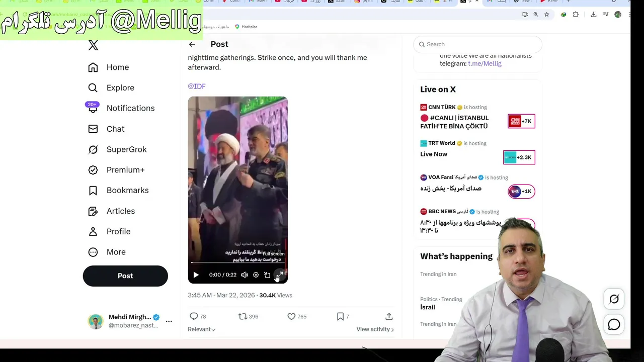The width and height of the screenshot is (644, 362).
Task: Click the Profile person icon
Action: tap(93, 231)
